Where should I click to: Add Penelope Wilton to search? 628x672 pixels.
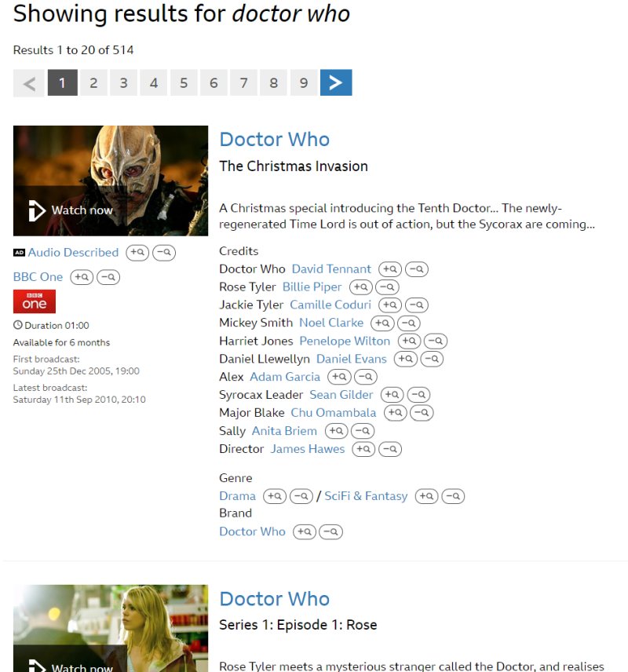point(409,341)
